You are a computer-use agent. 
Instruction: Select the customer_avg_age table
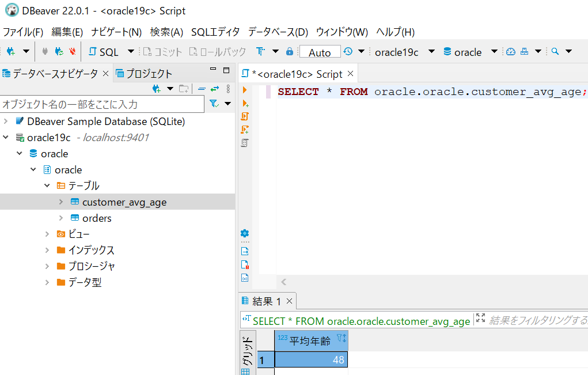(x=124, y=202)
